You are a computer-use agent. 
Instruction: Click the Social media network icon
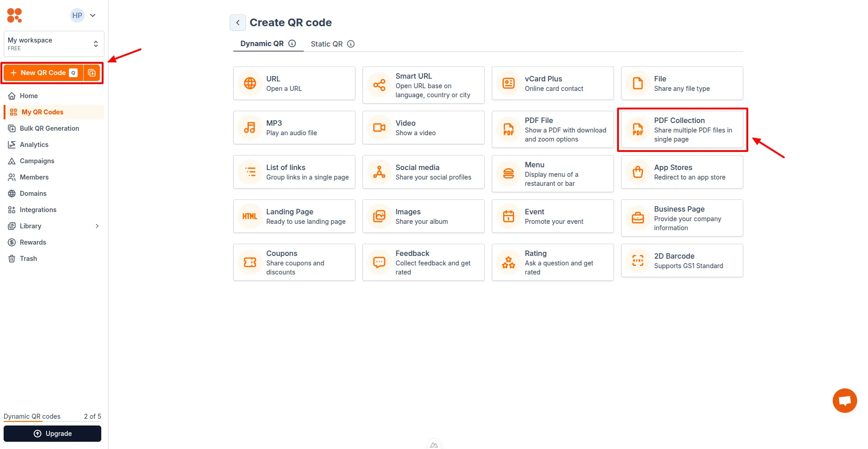click(x=379, y=172)
